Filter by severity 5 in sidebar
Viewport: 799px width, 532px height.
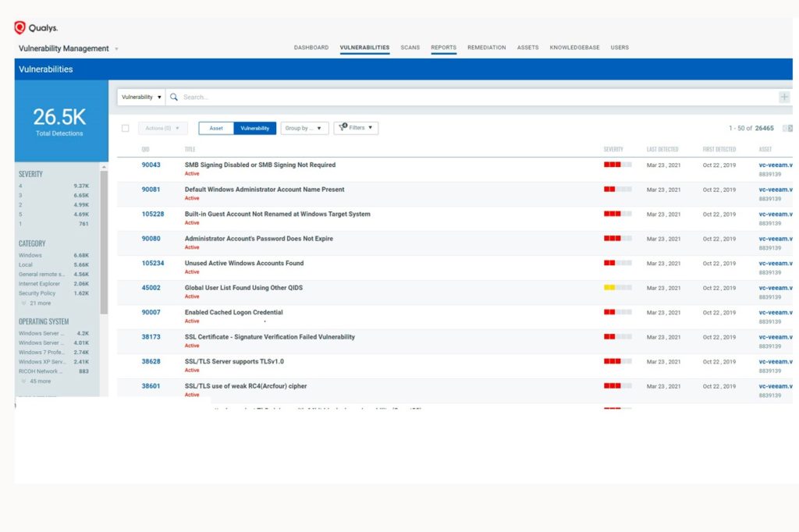[x=54, y=214]
